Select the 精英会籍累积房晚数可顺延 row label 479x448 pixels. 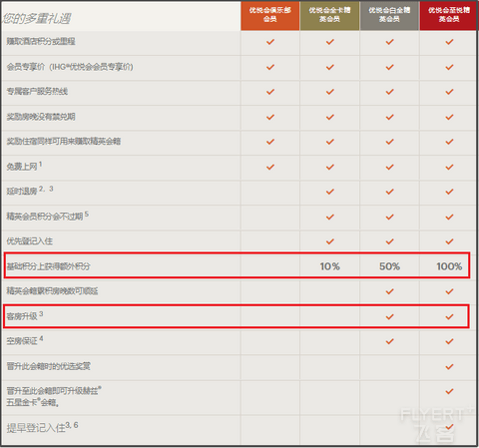coord(52,291)
